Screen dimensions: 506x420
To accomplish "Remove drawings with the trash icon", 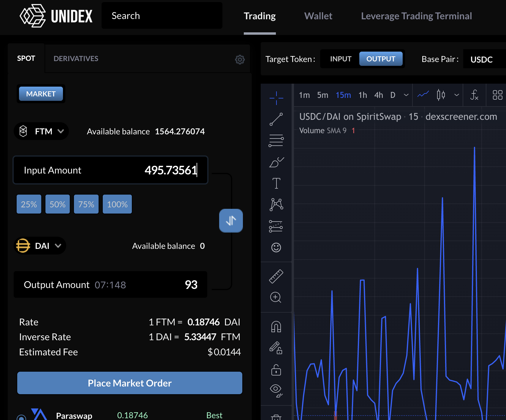I will point(276,417).
